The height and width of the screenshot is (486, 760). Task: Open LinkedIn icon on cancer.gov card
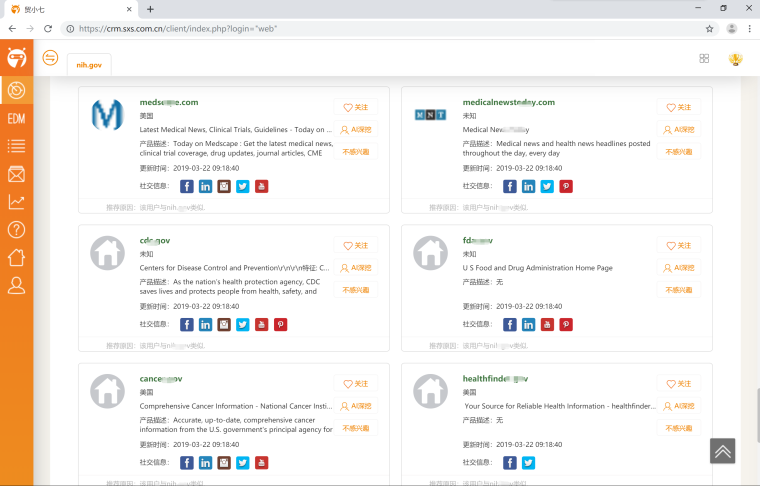coord(206,462)
